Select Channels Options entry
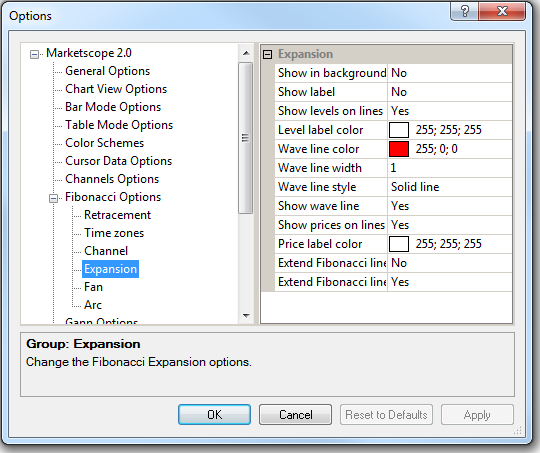Viewport: 540px width, 453px height. click(x=112, y=179)
